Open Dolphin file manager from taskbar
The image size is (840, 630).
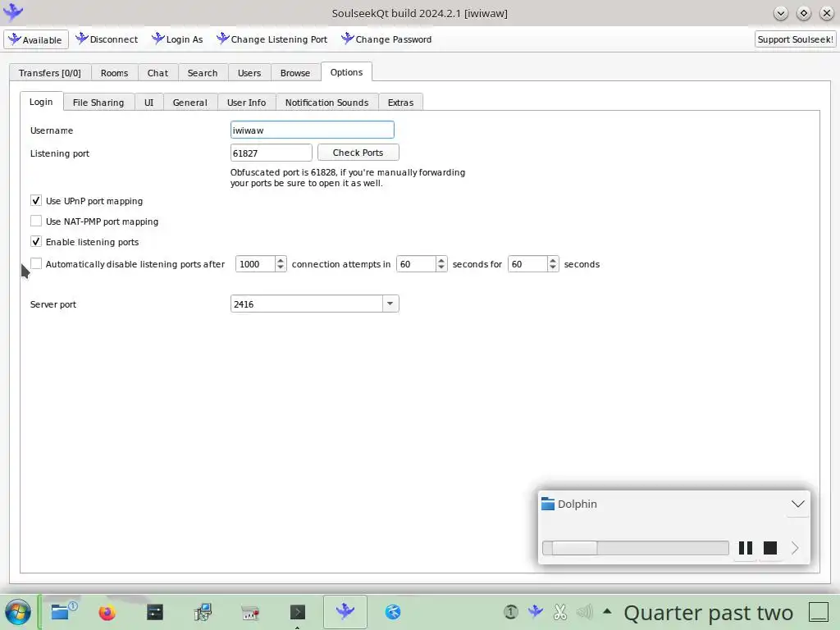coord(62,611)
